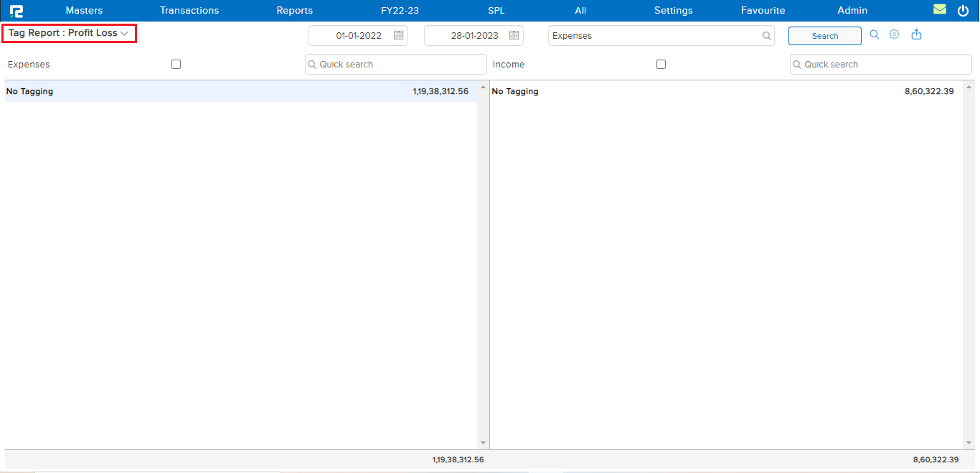The height and width of the screenshot is (473, 980).
Task: Tick the Expenses checkbox
Action: pos(176,65)
